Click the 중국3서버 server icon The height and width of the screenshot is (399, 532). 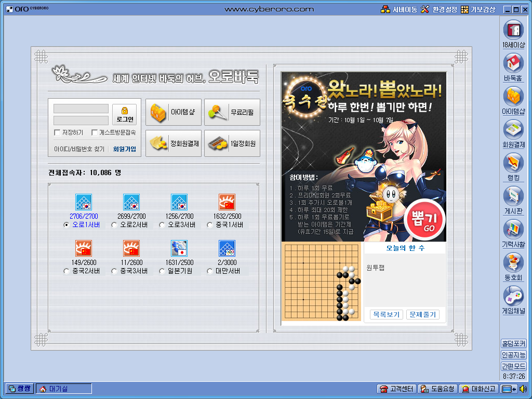click(x=131, y=248)
